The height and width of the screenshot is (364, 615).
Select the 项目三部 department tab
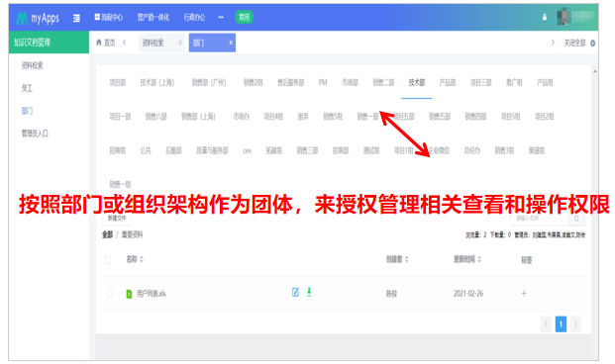481,82
